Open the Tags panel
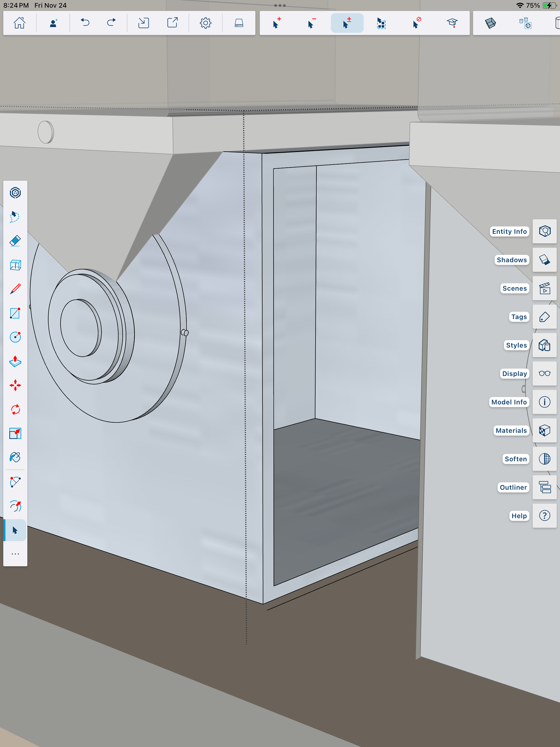The image size is (560, 747). click(x=544, y=317)
